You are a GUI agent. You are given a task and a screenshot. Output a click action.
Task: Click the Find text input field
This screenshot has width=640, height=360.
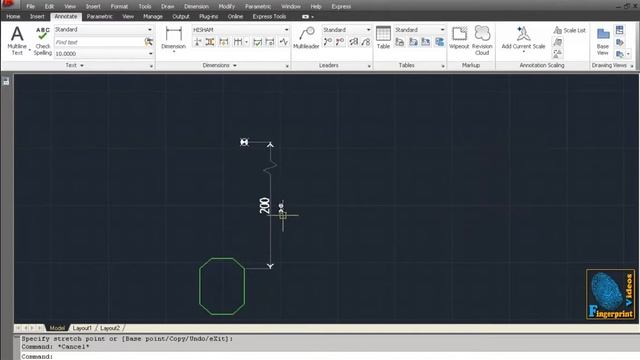tap(99, 42)
